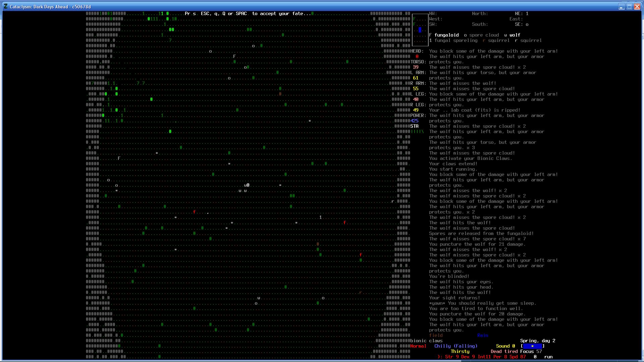Click the green stamina bar under STA

coord(417,131)
